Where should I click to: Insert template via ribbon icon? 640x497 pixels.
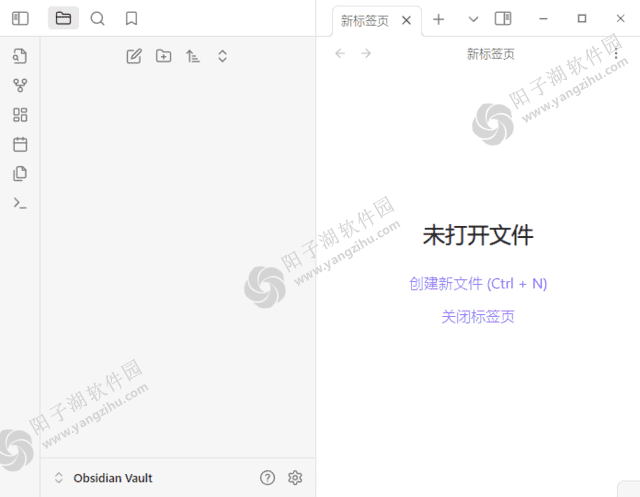click(x=20, y=173)
